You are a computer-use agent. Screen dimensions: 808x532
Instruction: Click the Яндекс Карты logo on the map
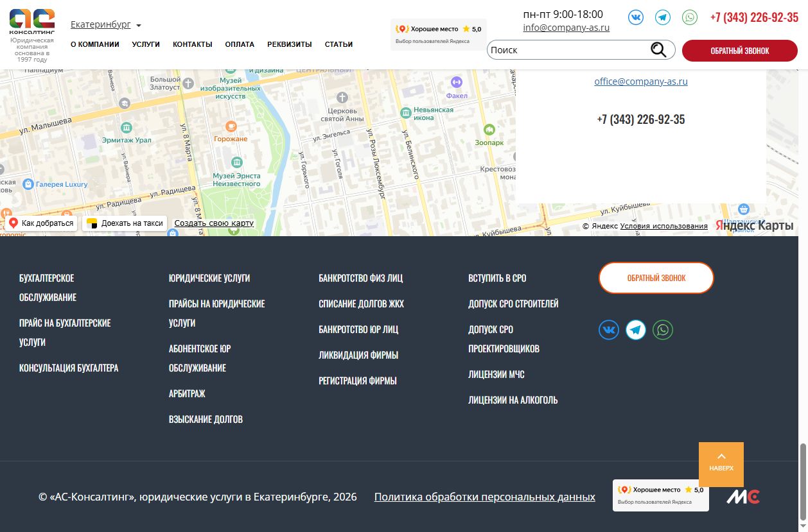pos(755,226)
